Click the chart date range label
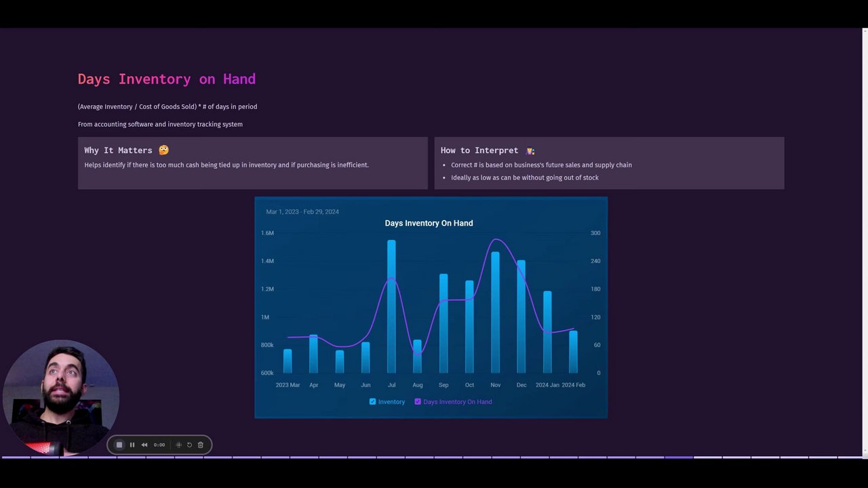This screenshot has height=488, width=868. pos(302,211)
